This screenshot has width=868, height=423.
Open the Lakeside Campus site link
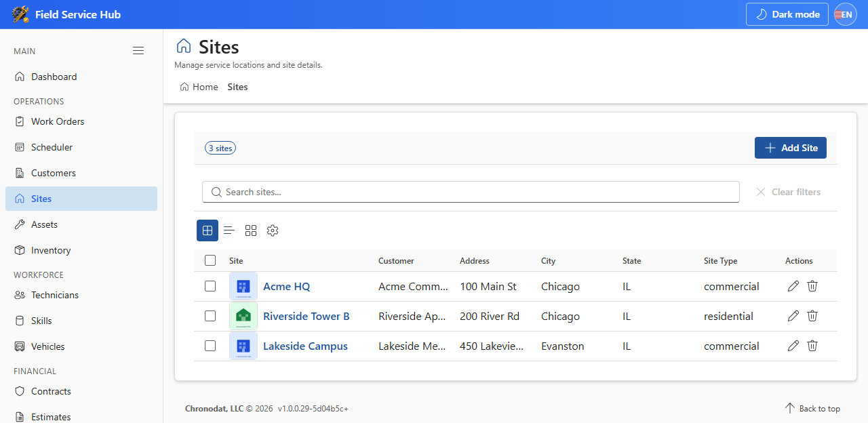[305, 346]
